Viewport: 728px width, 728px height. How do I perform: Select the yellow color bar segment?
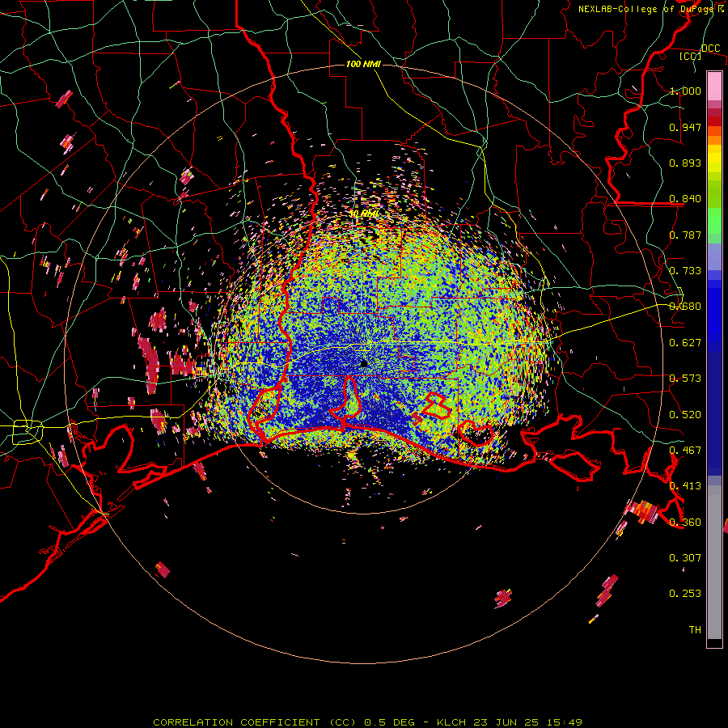[714, 159]
